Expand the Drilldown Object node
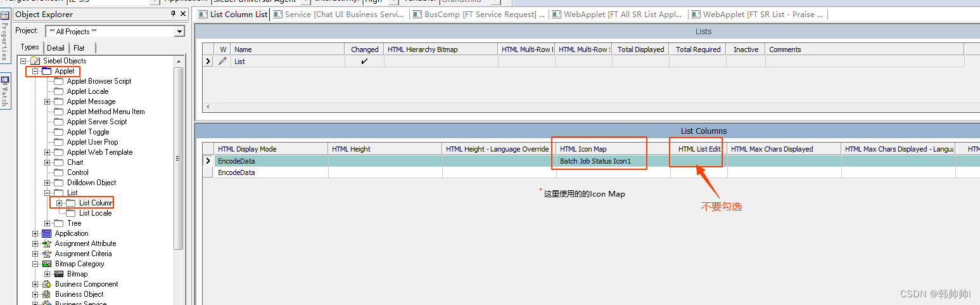The image size is (980, 305). click(x=48, y=183)
